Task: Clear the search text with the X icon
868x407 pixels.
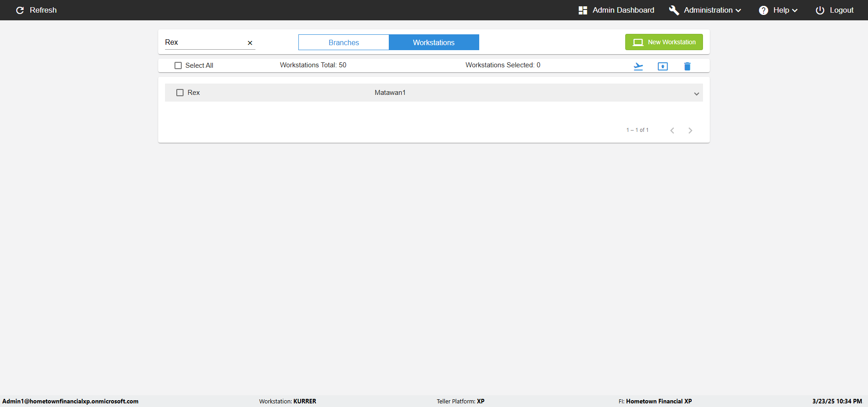Action: pos(250,43)
